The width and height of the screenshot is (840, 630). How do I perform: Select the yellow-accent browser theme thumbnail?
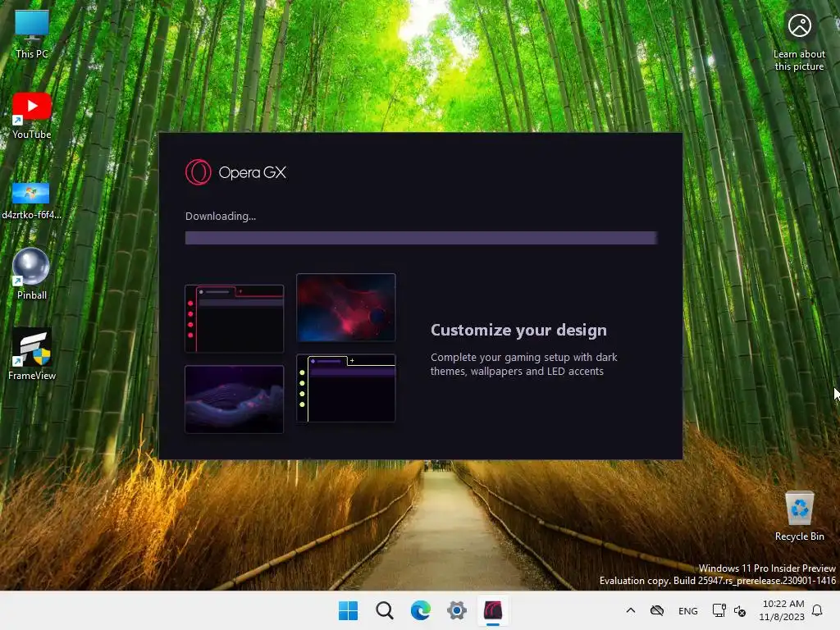(x=346, y=388)
